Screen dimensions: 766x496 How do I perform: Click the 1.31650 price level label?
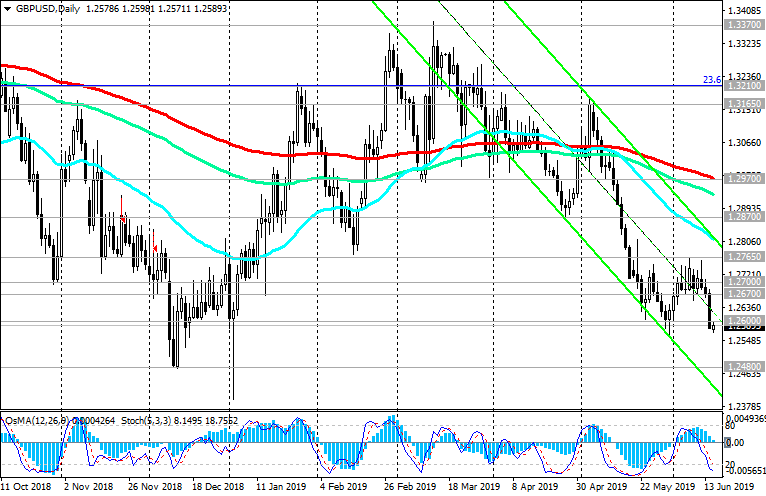744,104
